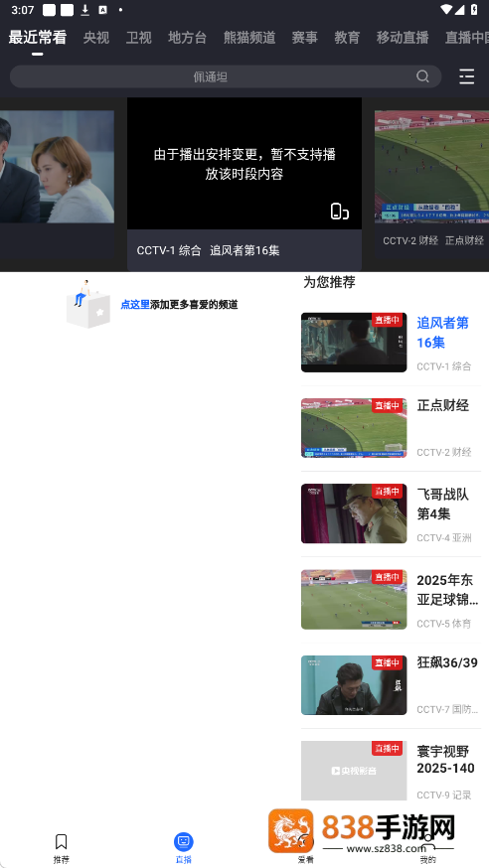The image size is (489, 868).
Task: Tap the 飞哥战队第4集 title text
Action: coord(443,504)
